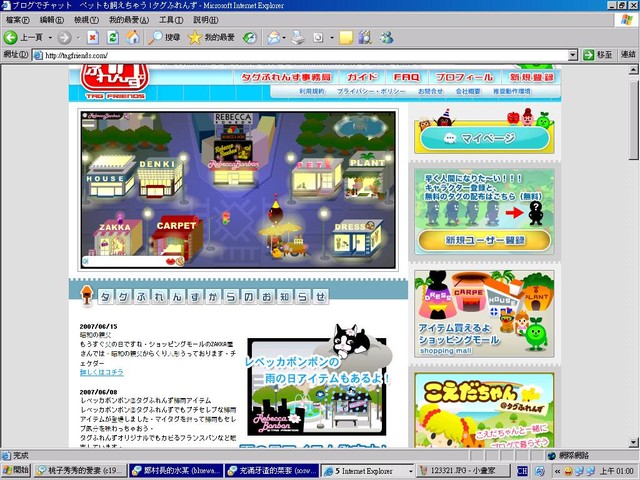Open the Mail button dropdown arrow
Screen dimensions: 640x480
[284, 38]
